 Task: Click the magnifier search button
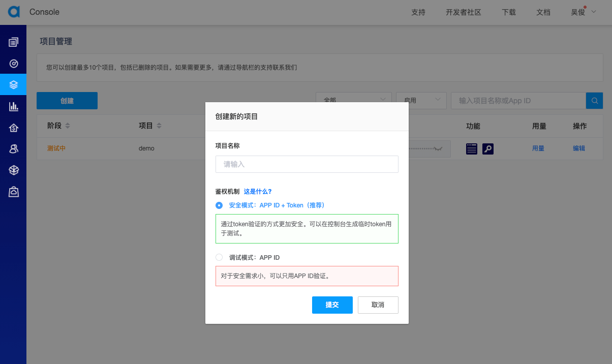coord(594,101)
